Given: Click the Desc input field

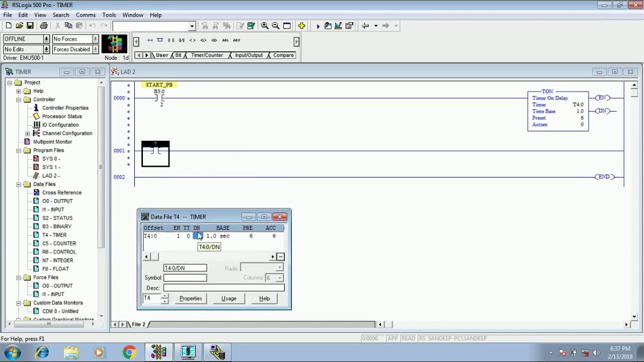Looking at the screenshot, I should [x=224, y=288].
